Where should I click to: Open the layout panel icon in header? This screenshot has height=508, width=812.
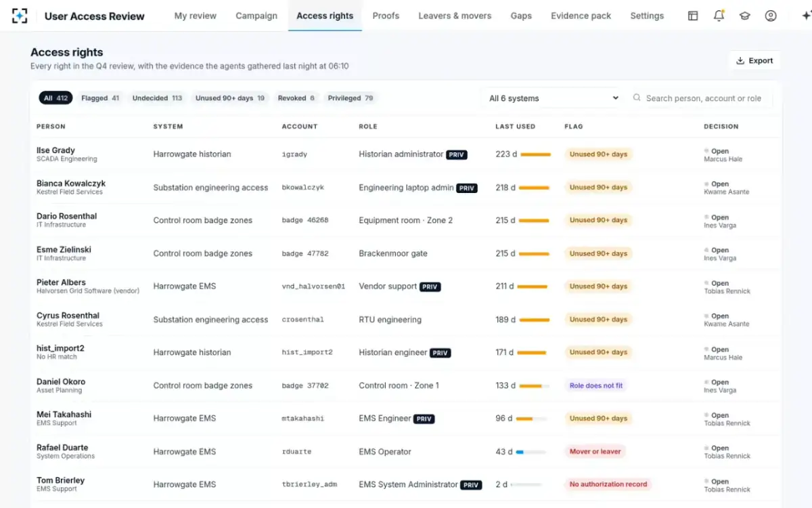693,16
